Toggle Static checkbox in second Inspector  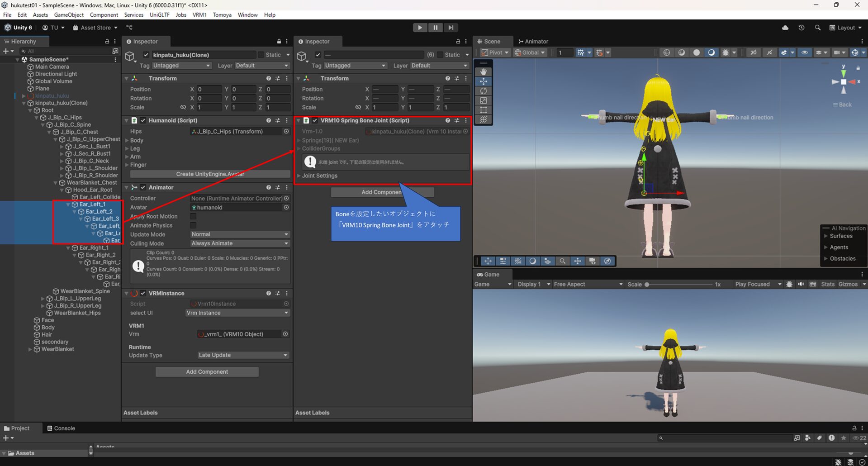440,55
